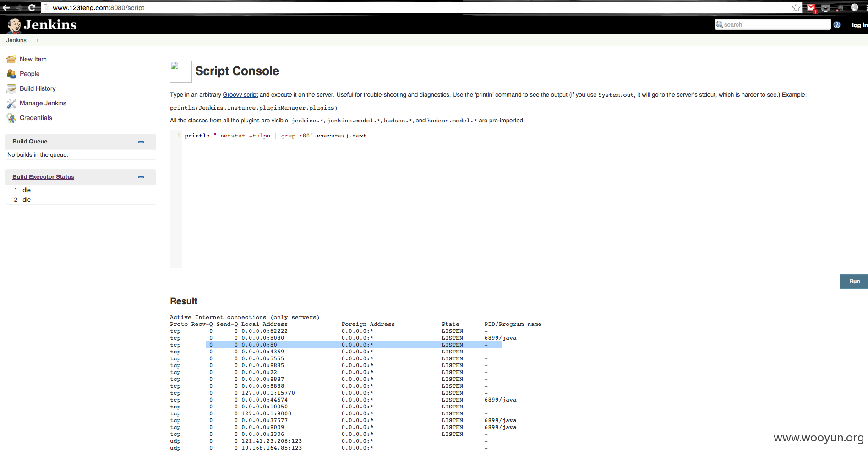Click the broken Script Console image icon
Image resolution: width=868 pixels, height=451 pixels.
coord(181,72)
